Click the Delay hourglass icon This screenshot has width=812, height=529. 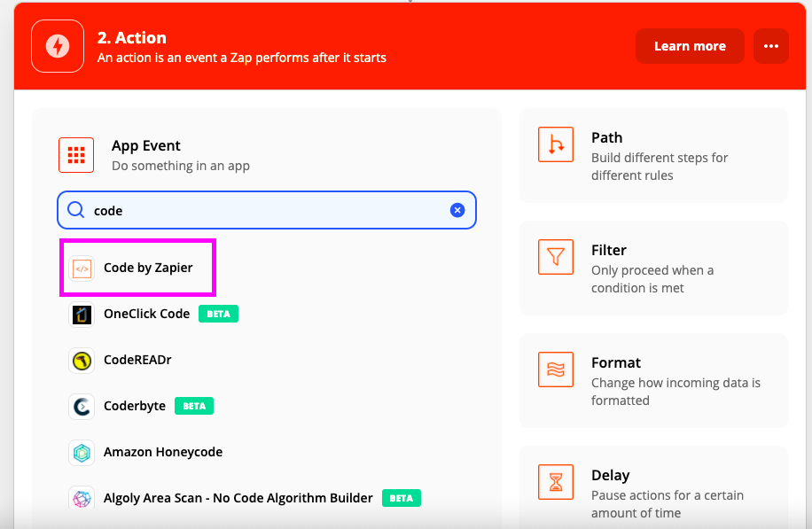click(556, 482)
